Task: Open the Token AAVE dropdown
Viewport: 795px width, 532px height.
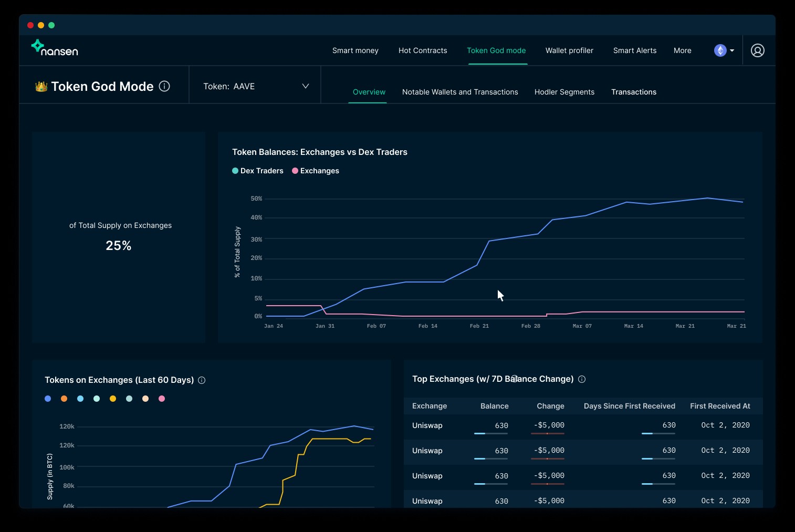Action: pyautogui.click(x=255, y=86)
